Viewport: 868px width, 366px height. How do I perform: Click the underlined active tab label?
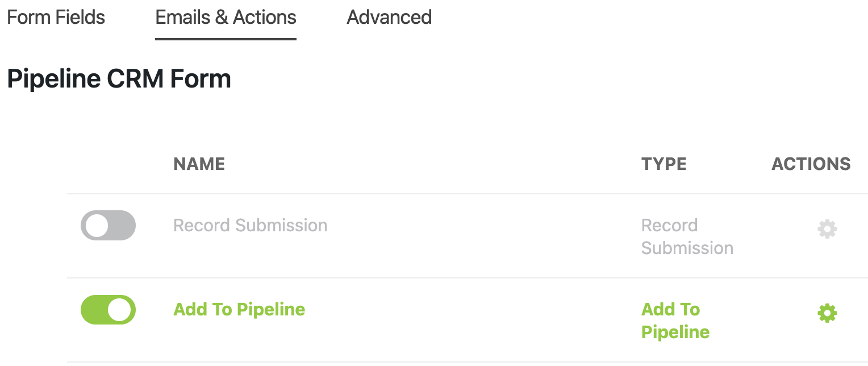(x=226, y=17)
